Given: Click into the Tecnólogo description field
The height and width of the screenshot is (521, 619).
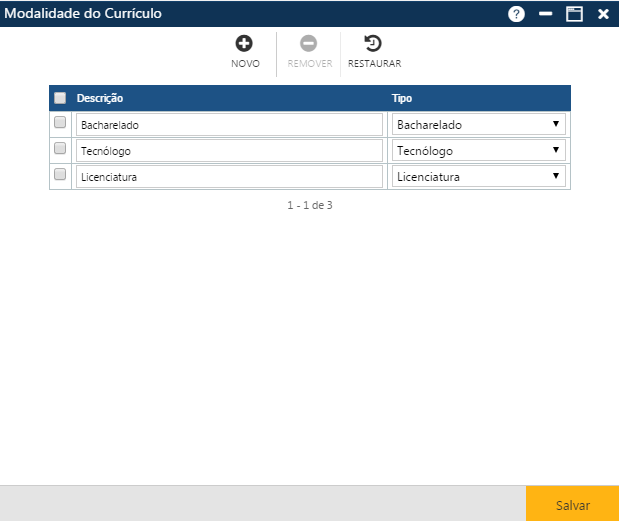Looking at the screenshot, I should click(229, 151).
